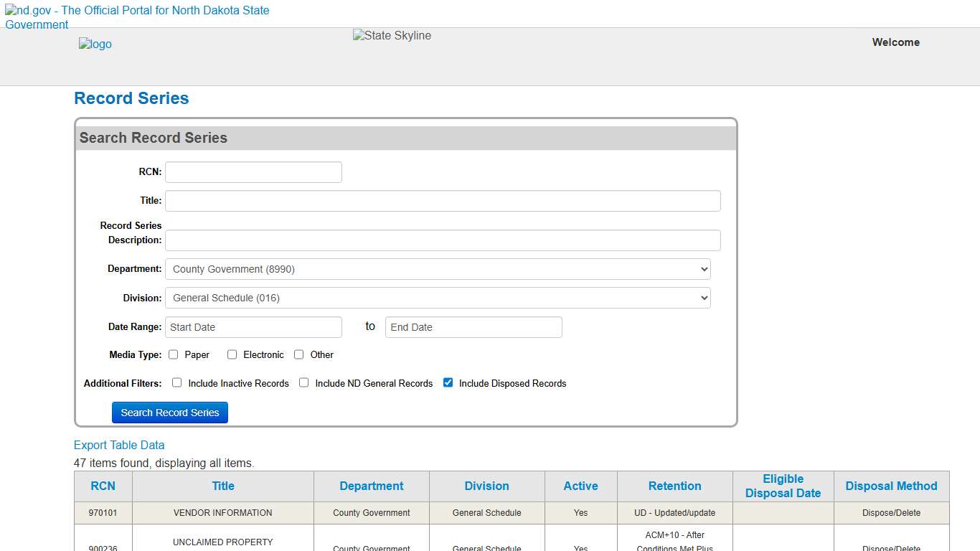
Task: Enable the Other media type option
Action: pos(298,354)
